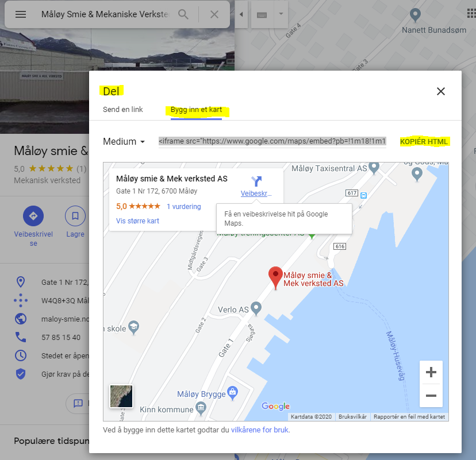Click the directions arrow icon in map card

256,181
